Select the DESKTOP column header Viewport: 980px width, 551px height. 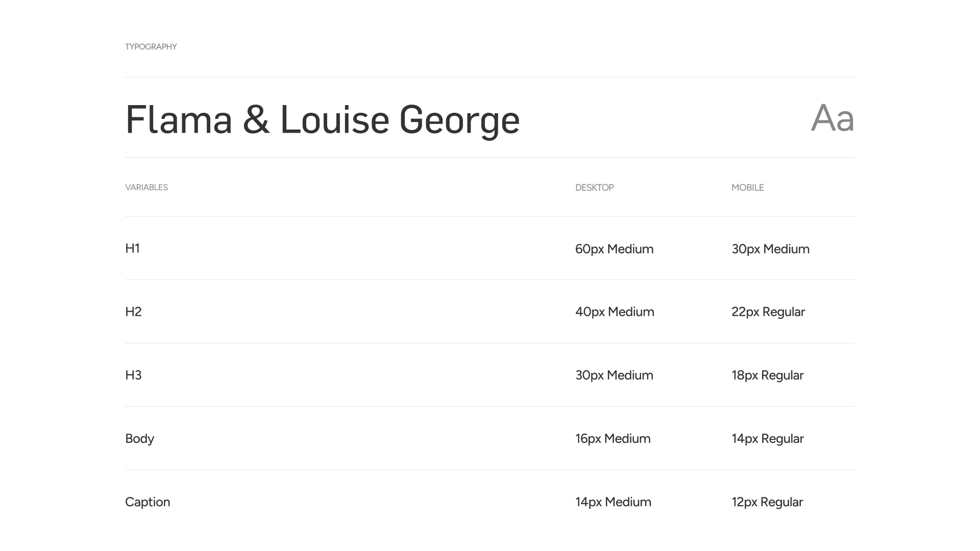[594, 188]
